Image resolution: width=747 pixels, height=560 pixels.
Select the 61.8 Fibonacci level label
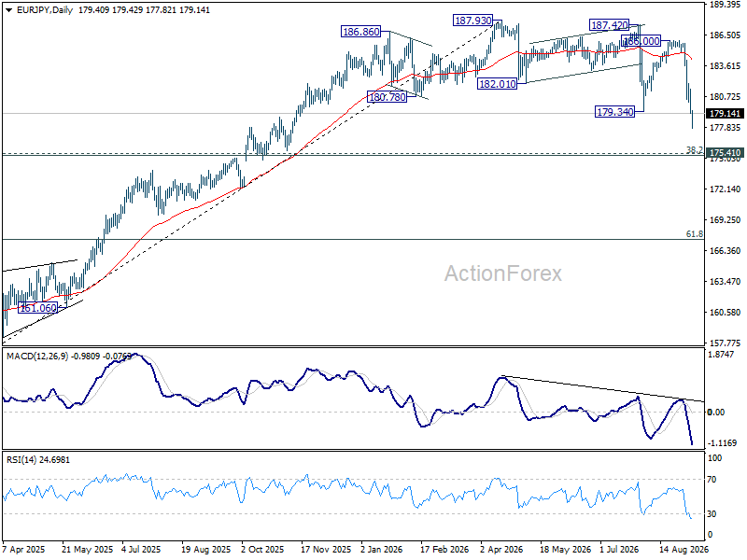(x=694, y=234)
